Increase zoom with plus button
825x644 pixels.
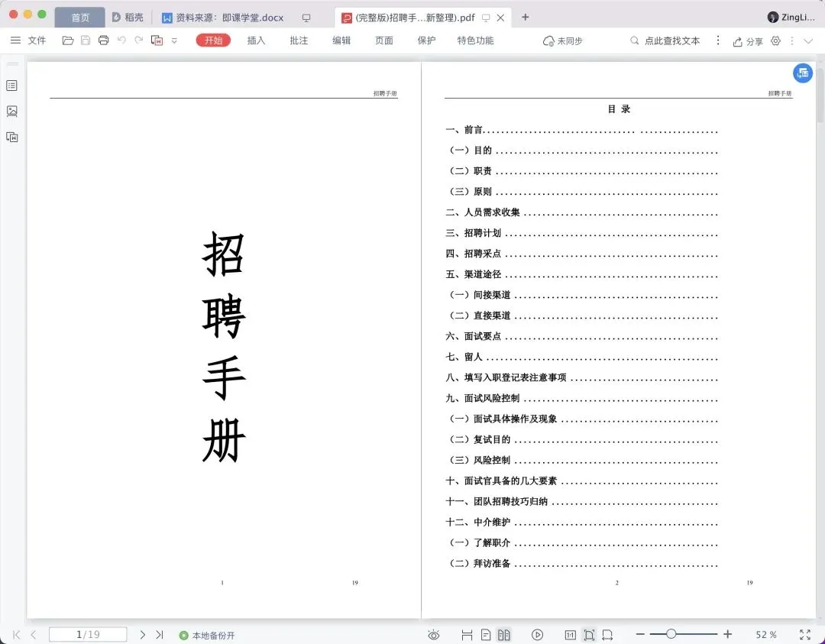(x=728, y=634)
